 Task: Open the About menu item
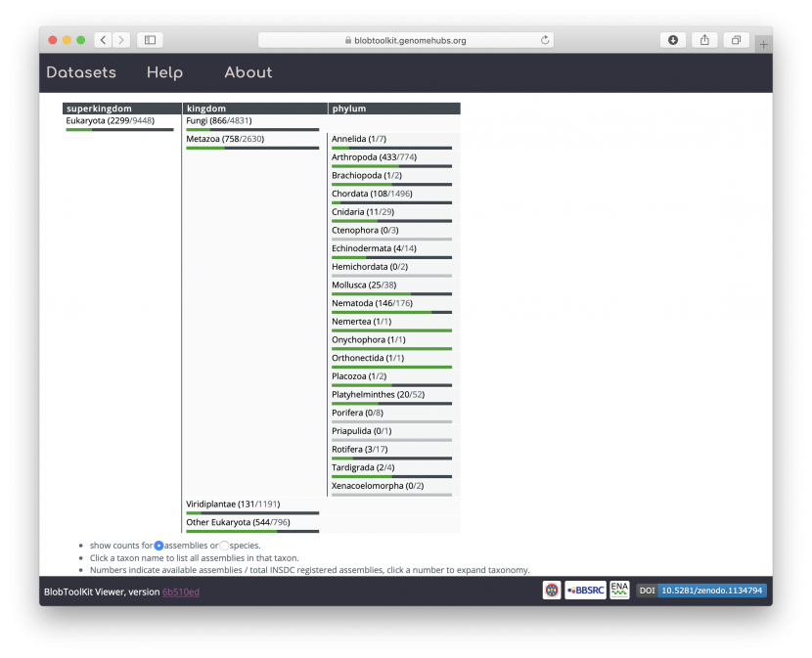click(248, 72)
